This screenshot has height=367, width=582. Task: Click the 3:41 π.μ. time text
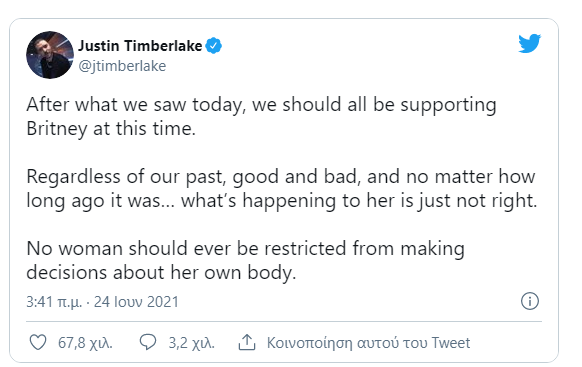click(54, 302)
